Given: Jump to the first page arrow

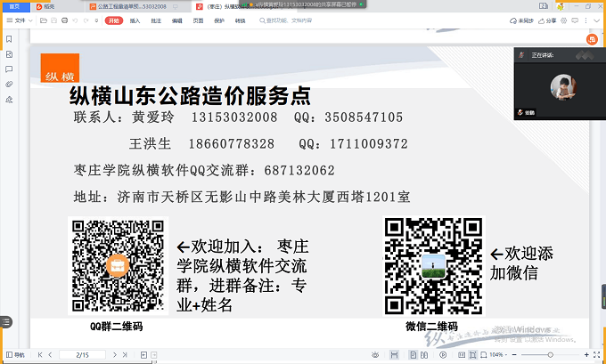Looking at the screenshot, I should coord(40,355).
